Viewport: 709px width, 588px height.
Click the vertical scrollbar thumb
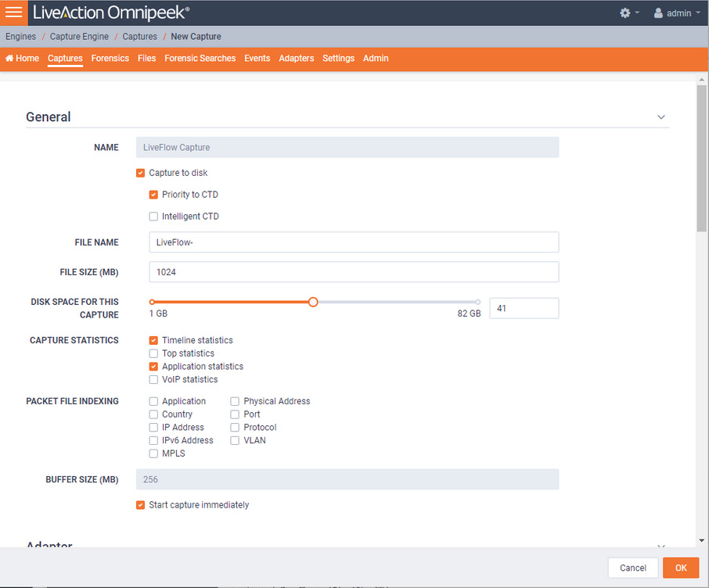click(x=701, y=158)
